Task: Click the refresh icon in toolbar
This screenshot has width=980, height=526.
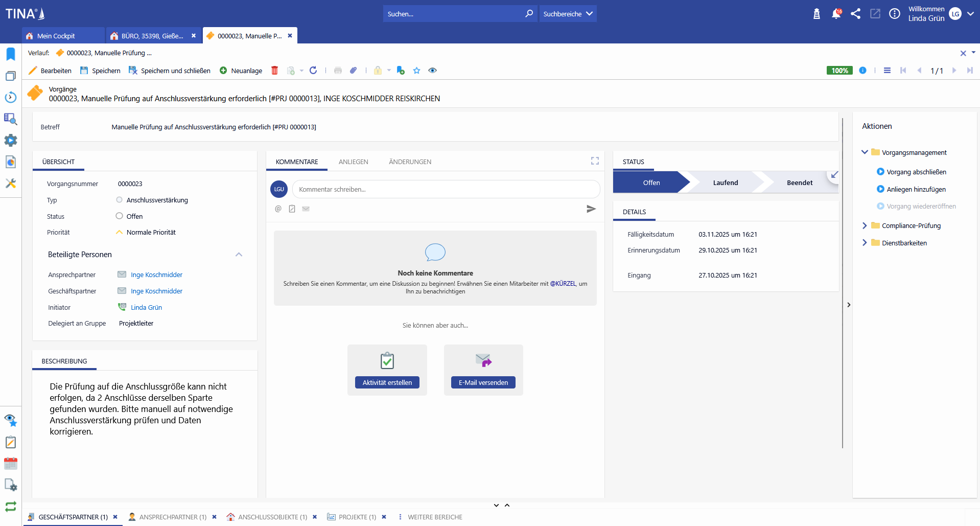Action: pos(313,71)
